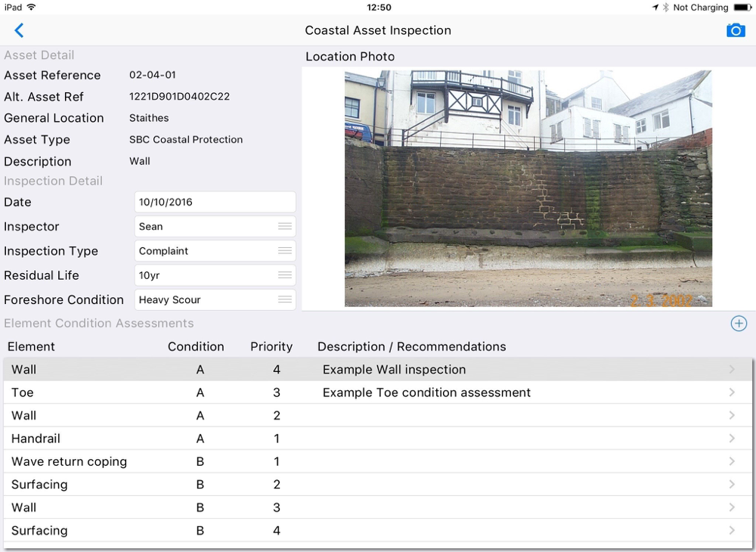Tap condition B in Wave return coping row

pos(200,461)
